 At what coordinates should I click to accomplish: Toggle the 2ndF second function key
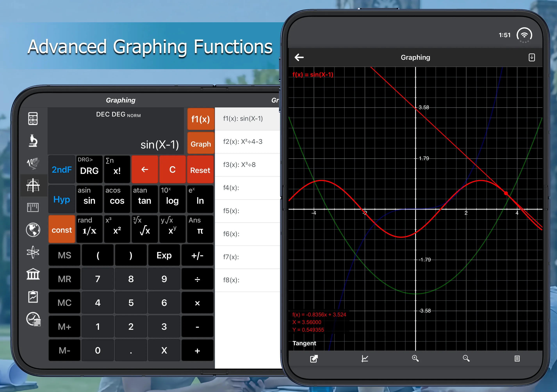pyautogui.click(x=62, y=169)
